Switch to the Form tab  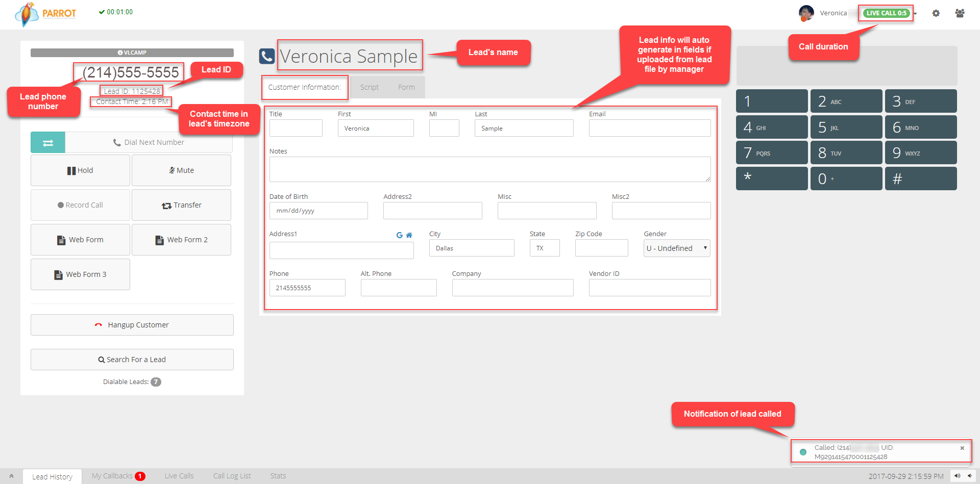coord(406,87)
